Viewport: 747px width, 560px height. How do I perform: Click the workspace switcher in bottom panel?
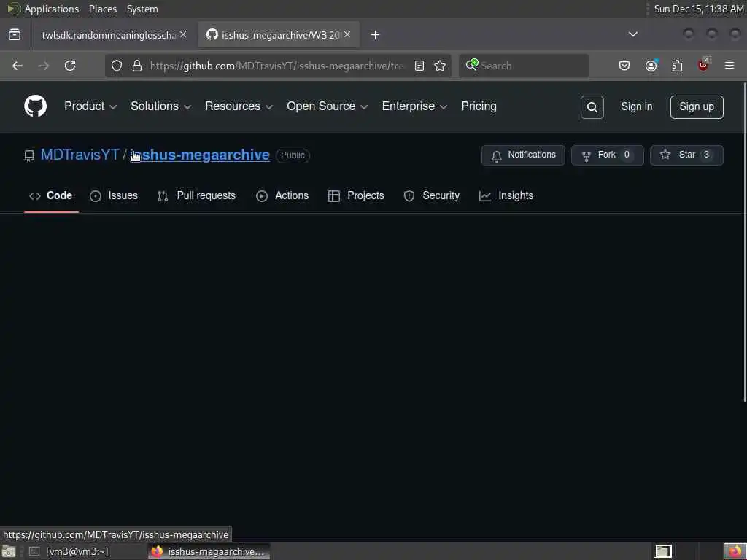[x=662, y=551]
